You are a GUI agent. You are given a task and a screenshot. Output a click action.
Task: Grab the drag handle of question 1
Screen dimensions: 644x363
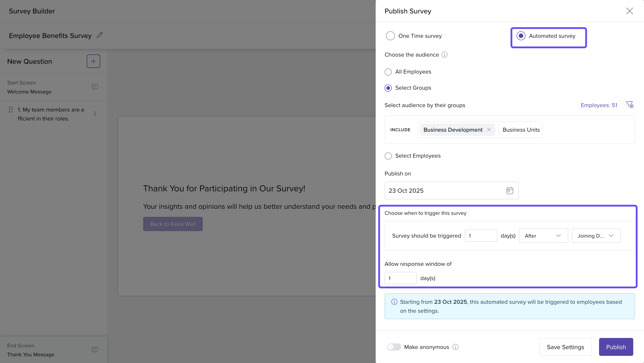click(11, 110)
